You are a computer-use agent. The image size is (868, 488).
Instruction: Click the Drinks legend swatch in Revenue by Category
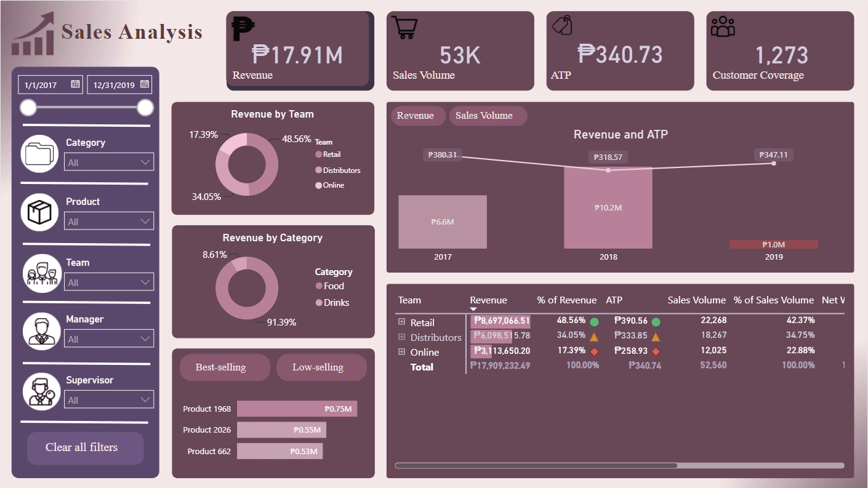pos(319,303)
